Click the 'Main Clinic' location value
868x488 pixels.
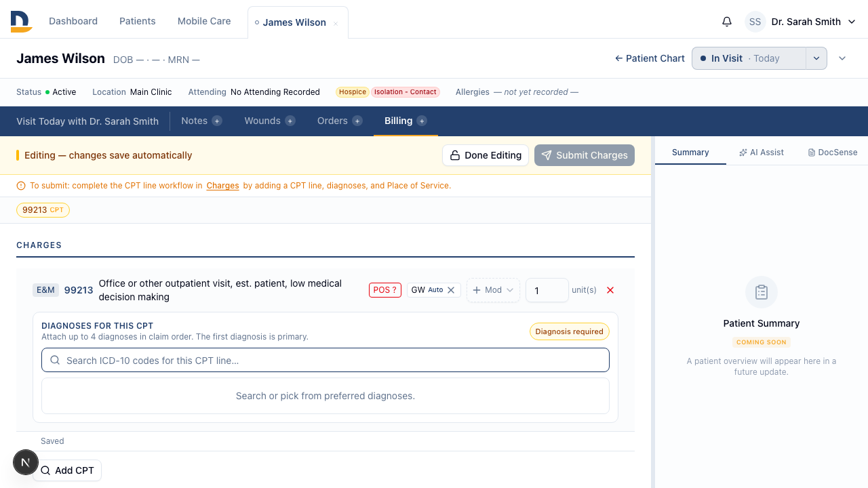[x=151, y=92]
